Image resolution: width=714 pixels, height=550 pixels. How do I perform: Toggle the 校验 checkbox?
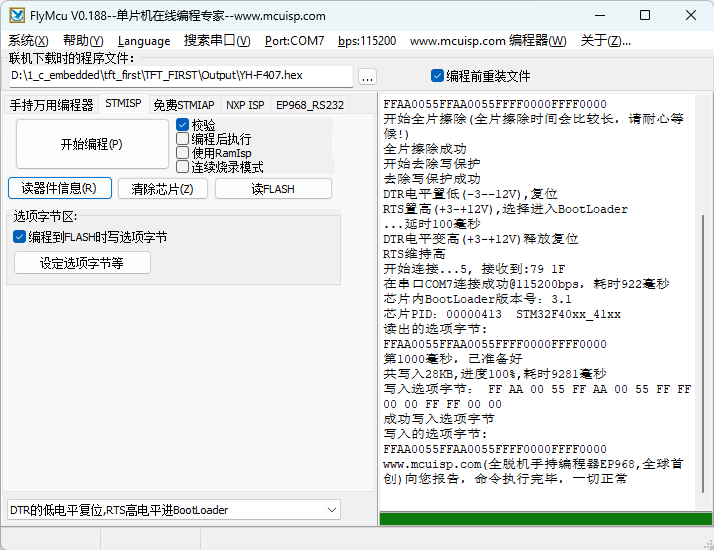[x=183, y=124]
